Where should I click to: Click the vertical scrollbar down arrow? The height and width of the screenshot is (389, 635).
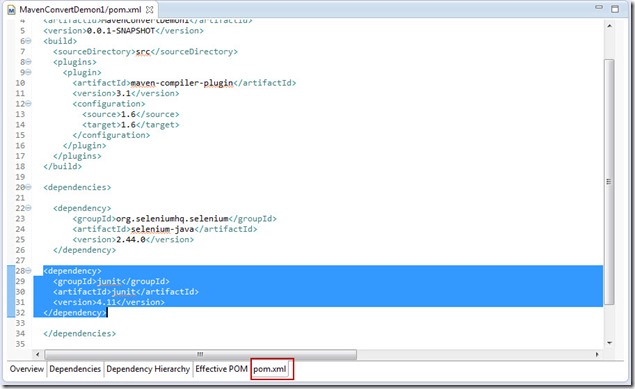609,343
